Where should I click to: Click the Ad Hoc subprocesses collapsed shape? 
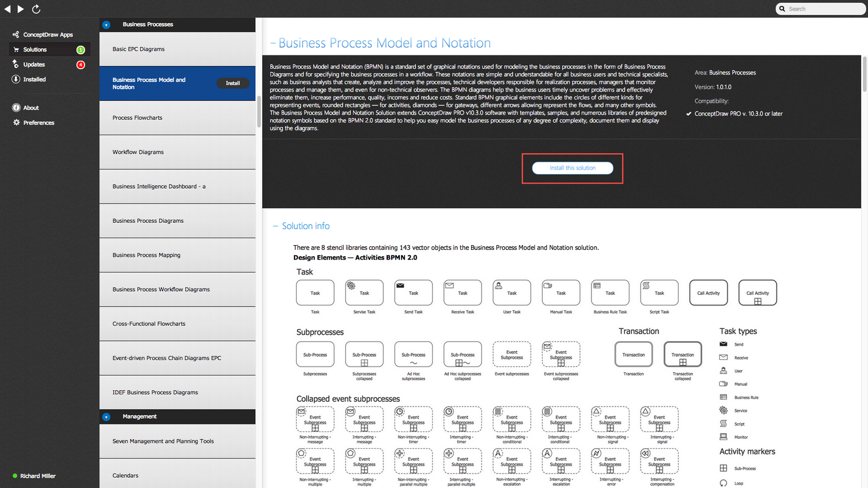point(462,354)
